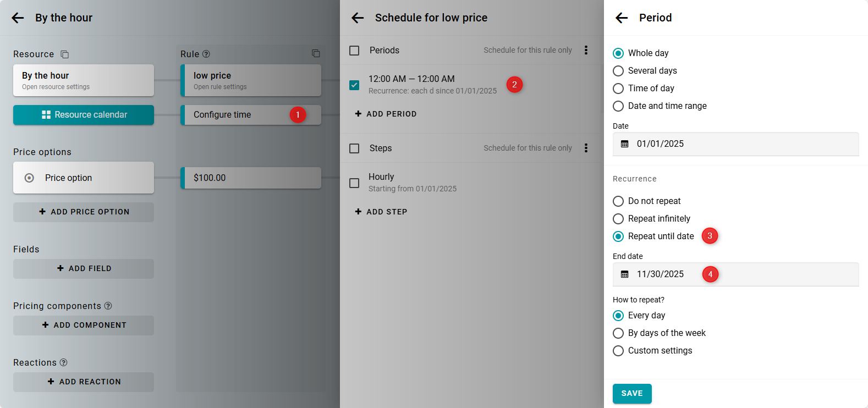This screenshot has height=408, width=868.
Task: Uncheck the 12:00 AM — 12:00 AM period
Action: pos(354,85)
